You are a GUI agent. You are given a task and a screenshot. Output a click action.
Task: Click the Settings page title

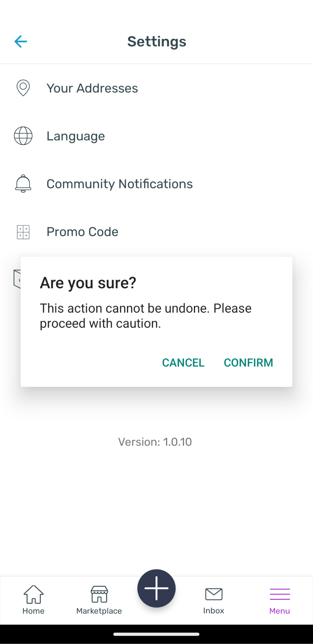point(156,42)
